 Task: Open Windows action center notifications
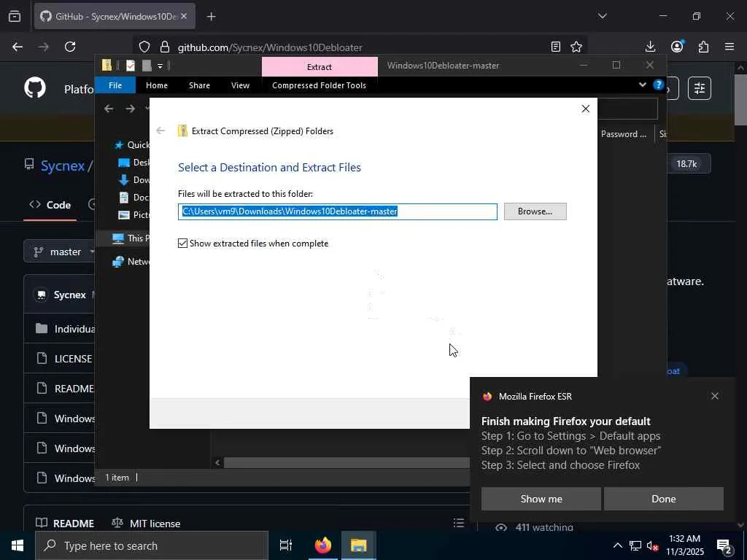(724, 546)
